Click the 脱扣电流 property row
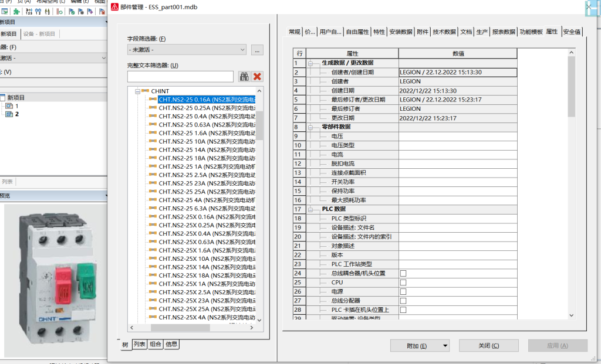601x364 pixels. click(405, 164)
